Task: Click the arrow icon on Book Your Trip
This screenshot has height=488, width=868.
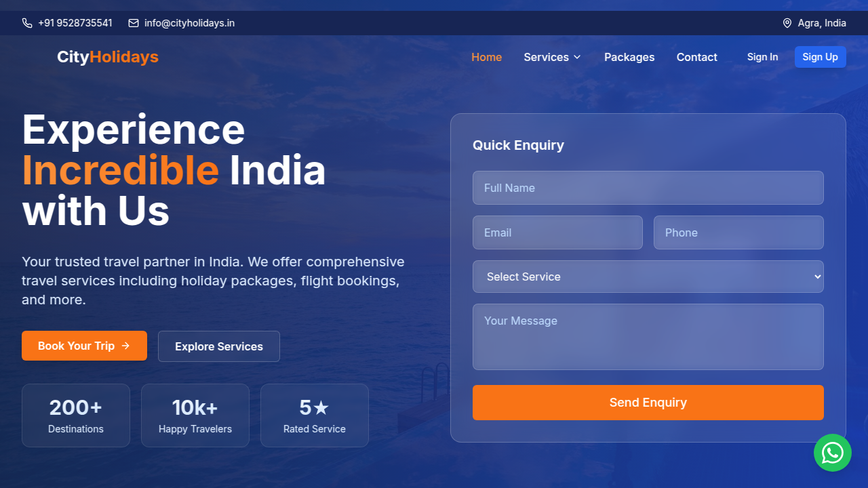Action: click(125, 346)
